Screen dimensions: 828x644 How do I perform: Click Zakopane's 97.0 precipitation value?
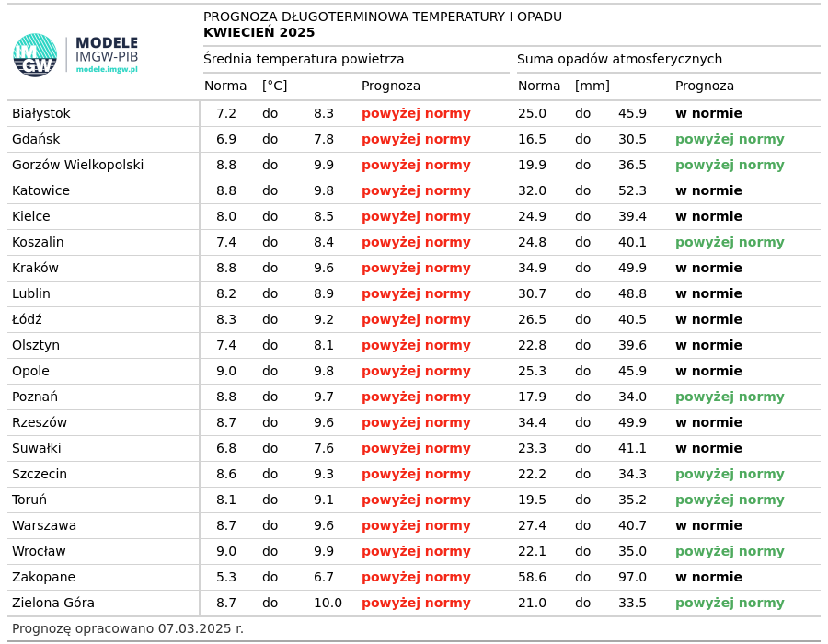pos(633,577)
